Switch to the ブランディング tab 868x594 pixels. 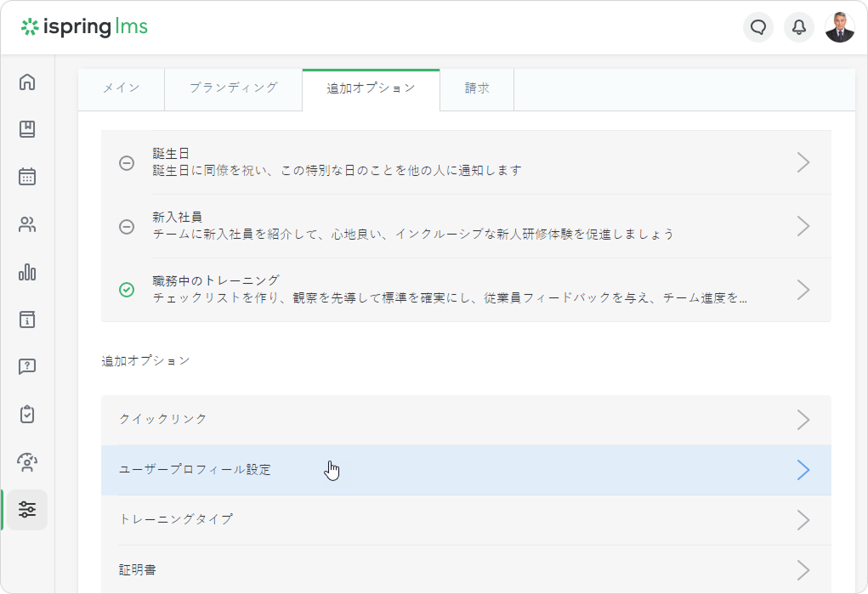[233, 88]
